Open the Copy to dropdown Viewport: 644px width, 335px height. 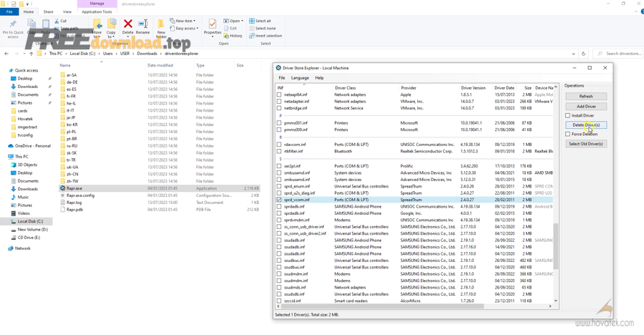[x=111, y=34]
